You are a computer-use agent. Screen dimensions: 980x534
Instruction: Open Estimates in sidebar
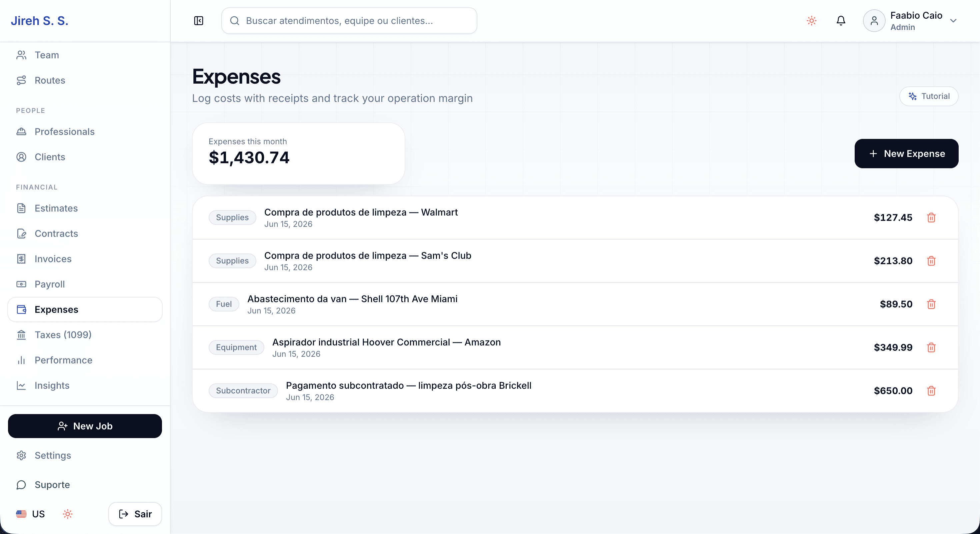point(85,208)
